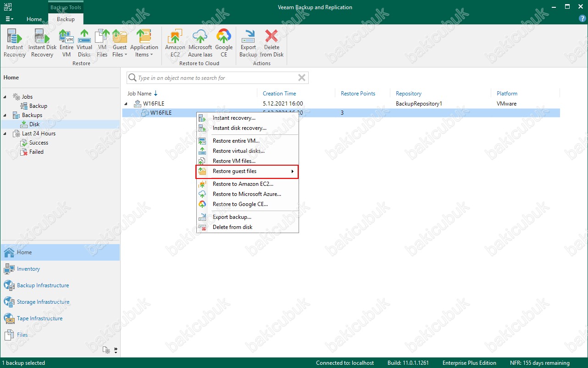
Task: Click NFR: 155 days remaining status
Action: pyautogui.click(x=540, y=363)
